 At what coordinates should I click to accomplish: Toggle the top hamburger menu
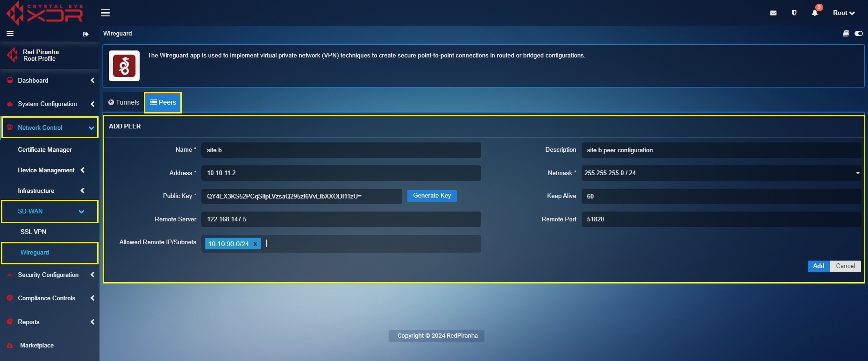click(x=105, y=13)
